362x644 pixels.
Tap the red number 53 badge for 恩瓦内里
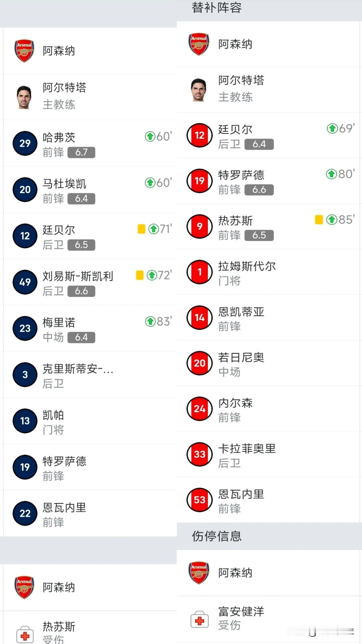click(x=200, y=500)
